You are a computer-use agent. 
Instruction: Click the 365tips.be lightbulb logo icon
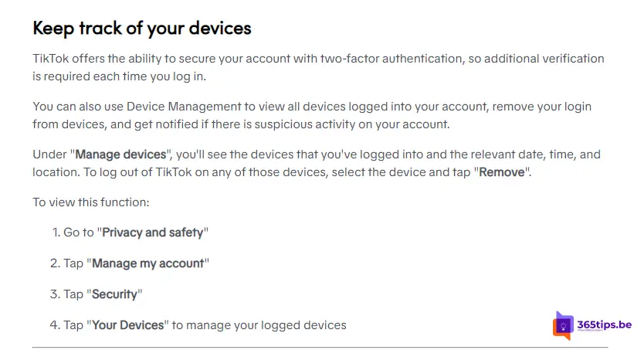[x=563, y=325]
